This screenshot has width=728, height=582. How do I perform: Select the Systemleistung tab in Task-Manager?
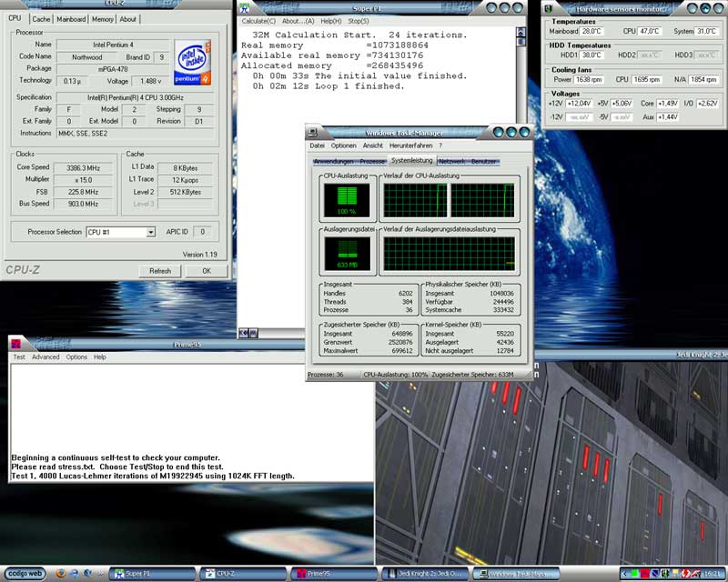coord(412,161)
